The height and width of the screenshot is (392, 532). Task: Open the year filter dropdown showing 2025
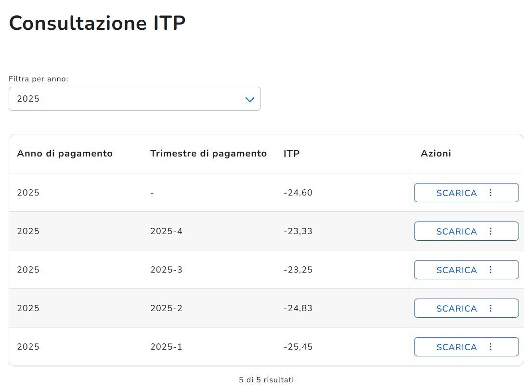pos(134,99)
